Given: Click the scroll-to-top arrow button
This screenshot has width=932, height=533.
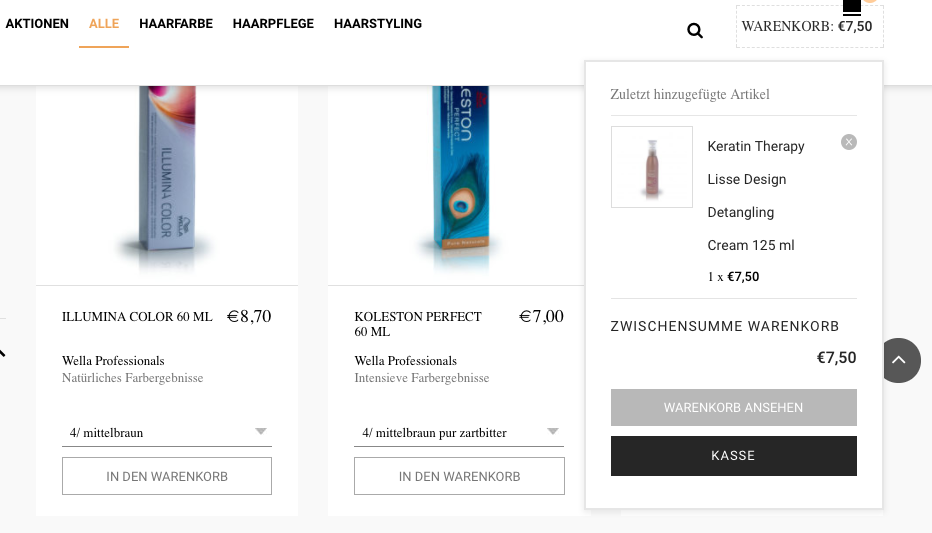Looking at the screenshot, I should click(898, 360).
